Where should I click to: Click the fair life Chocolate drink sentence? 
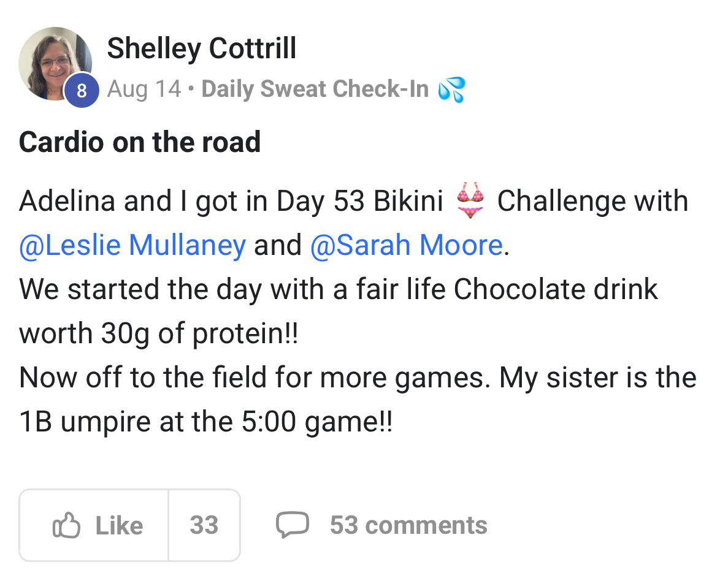coord(338,289)
